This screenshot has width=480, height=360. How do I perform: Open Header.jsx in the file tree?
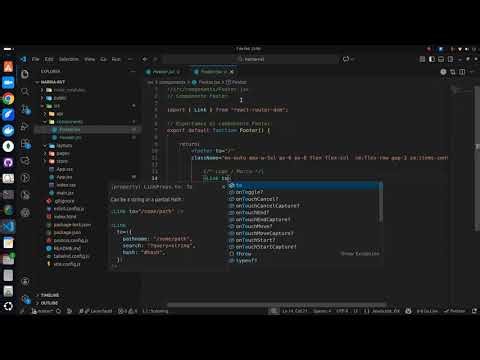point(87,138)
